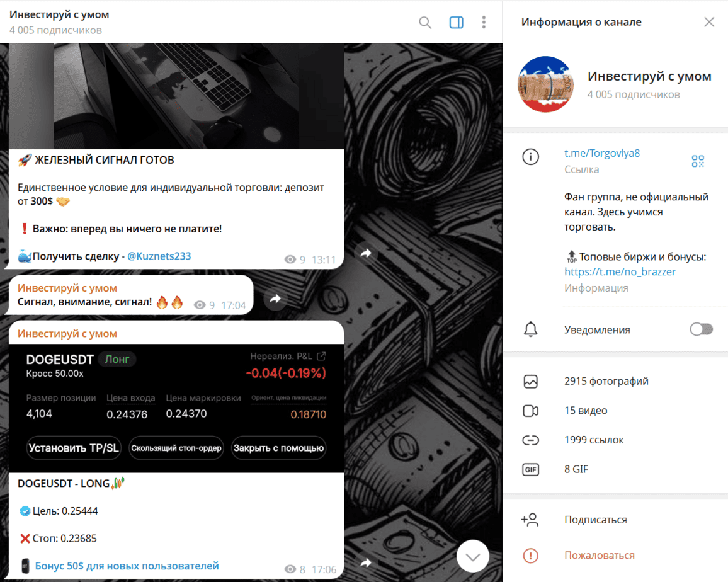Toggle the side panel column icon
728x582 pixels.
coord(456,23)
